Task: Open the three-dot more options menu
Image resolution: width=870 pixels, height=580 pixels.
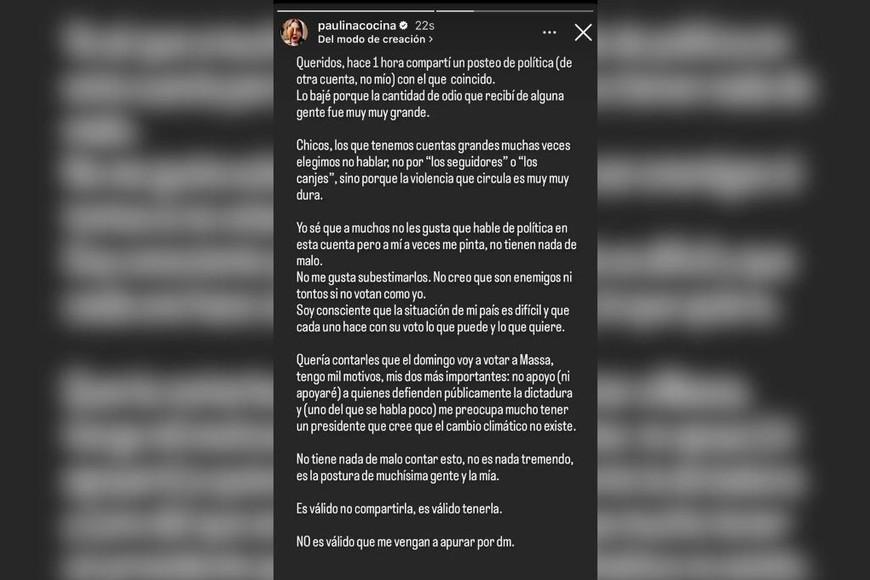Action: pos(549,33)
